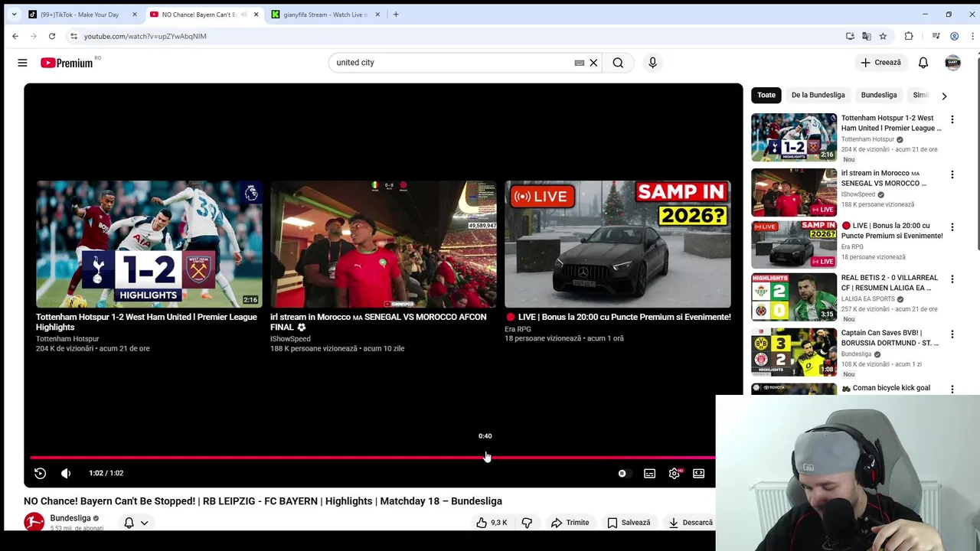The height and width of the screenshot is (551, 980).
Task: Open options for REAL BETIS 2-0 VILLARREAL video
Action: (952, 279)
